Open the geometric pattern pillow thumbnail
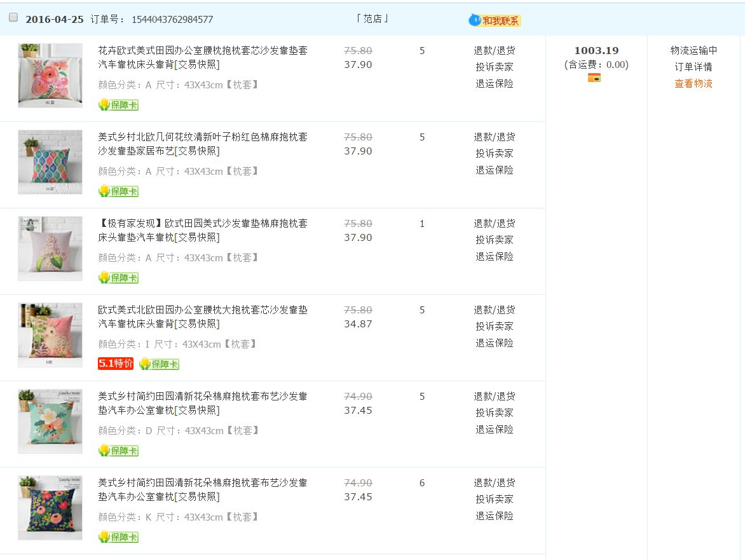 tap(50, 162)
